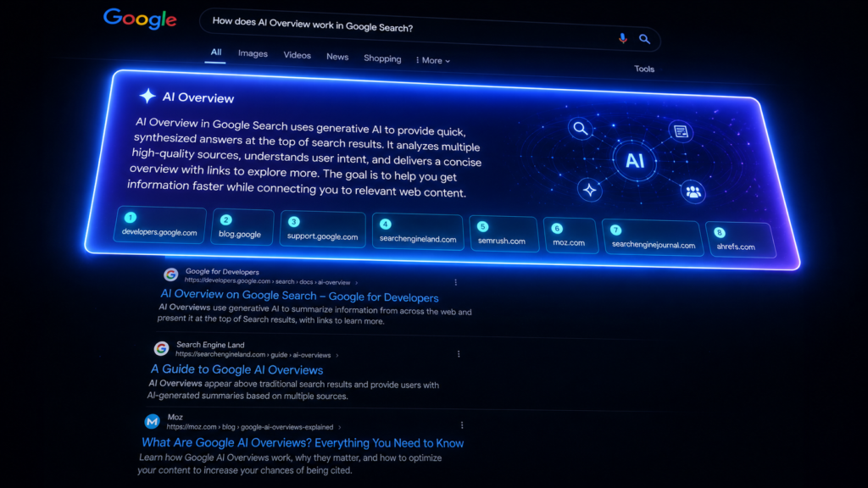Expand searchengineland.com URL breadcrumb arrow

337,356
